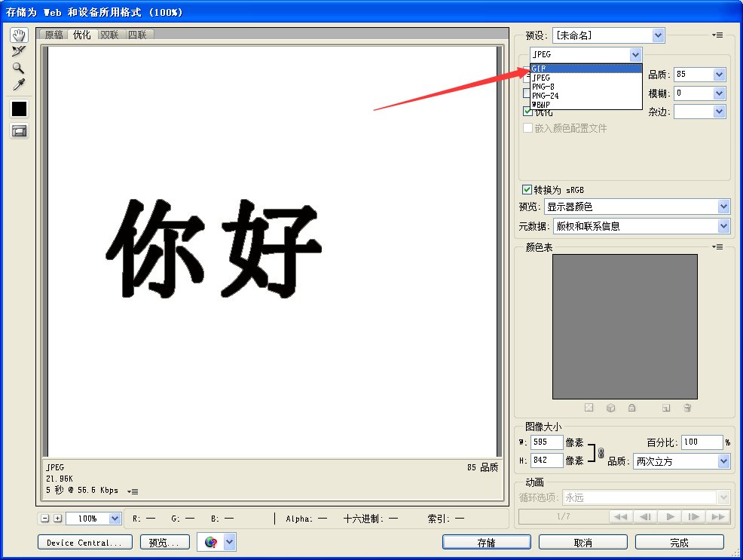Open Device Central

(84, 541)
